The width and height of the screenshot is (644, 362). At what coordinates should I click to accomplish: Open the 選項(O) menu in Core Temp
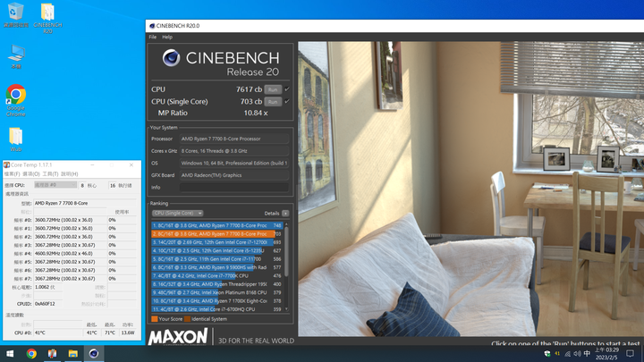[31, 174]
